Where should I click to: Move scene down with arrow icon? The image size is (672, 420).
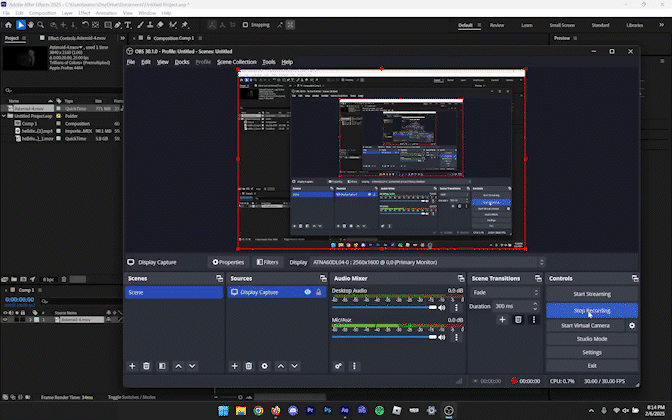[192, 366]
